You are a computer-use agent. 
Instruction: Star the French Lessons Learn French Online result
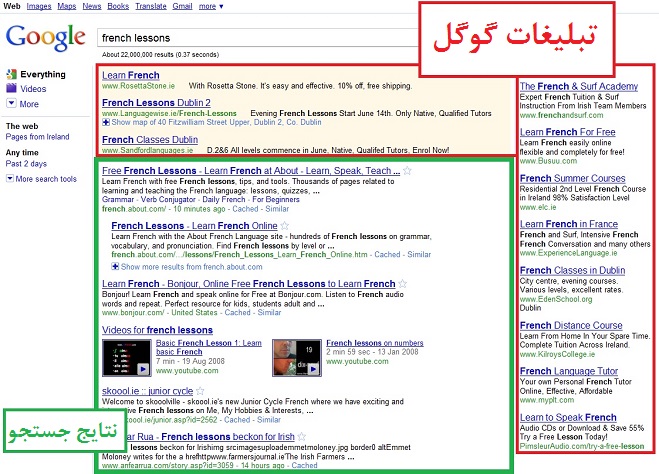pos(286,226)
